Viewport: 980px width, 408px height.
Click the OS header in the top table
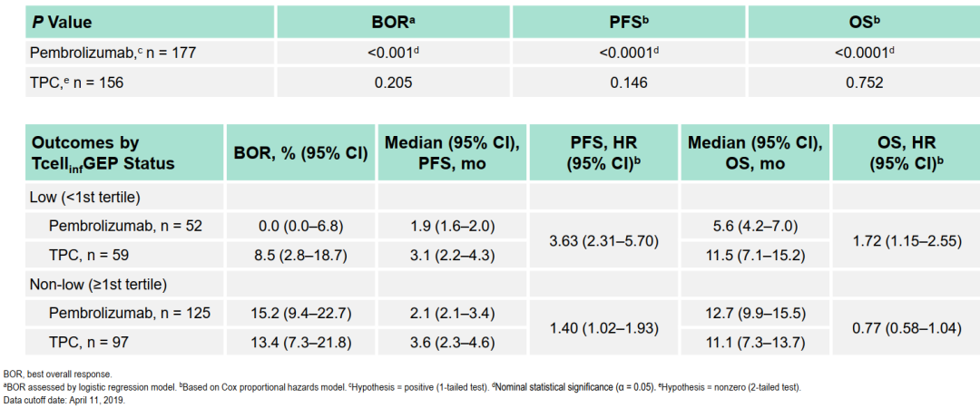coord(860,21)
